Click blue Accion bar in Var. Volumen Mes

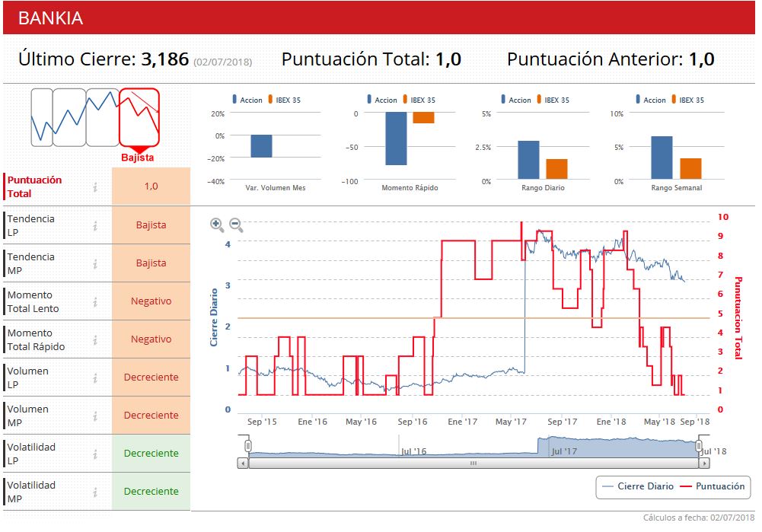tap(261, 146)
